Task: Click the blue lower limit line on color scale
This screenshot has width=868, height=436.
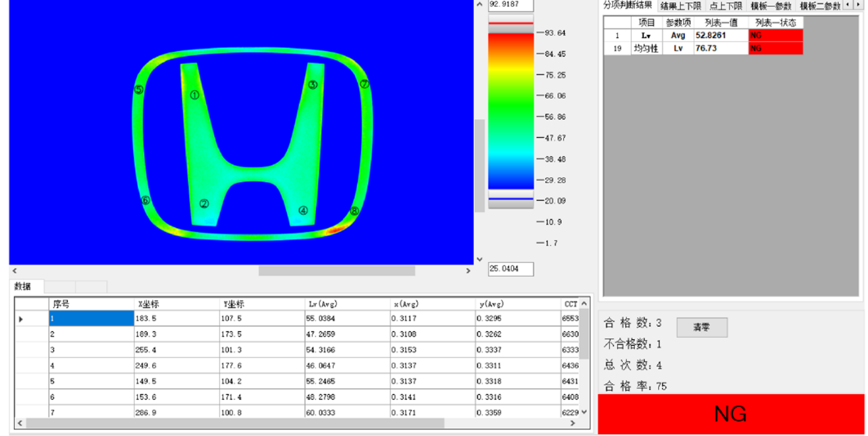Action: [x=510, y=198]
